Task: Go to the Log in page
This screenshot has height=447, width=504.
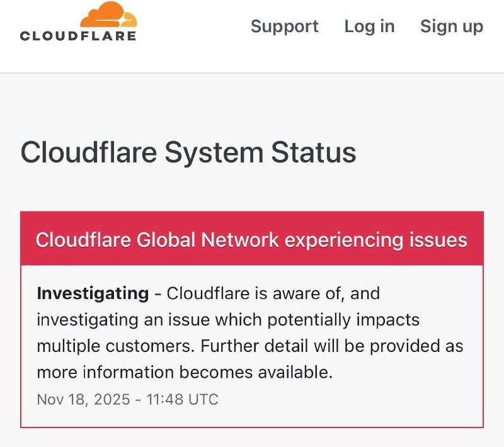Action: 369,26
